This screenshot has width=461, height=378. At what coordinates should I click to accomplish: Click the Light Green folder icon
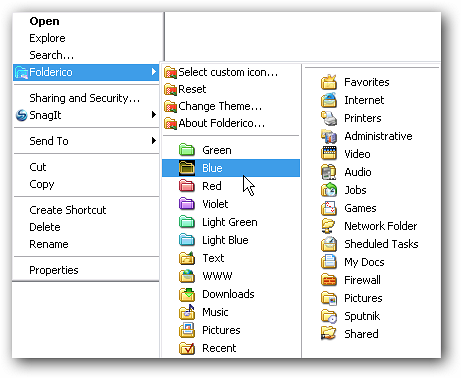pos(187,222)
